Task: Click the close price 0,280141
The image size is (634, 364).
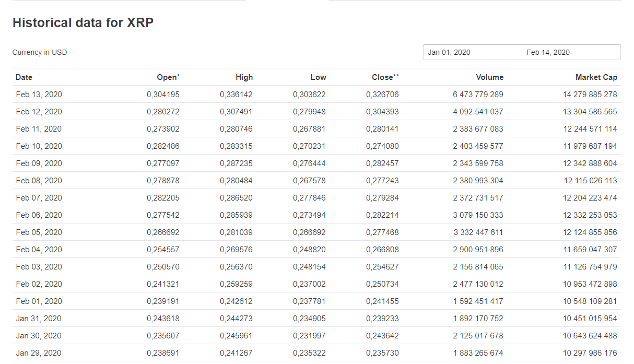Action: [x=382, y=129]
